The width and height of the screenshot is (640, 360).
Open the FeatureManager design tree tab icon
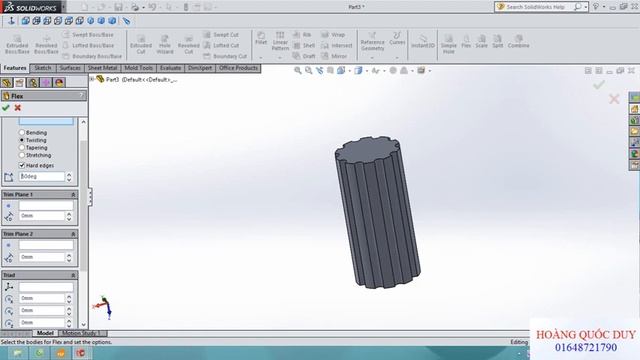(7, 83)
